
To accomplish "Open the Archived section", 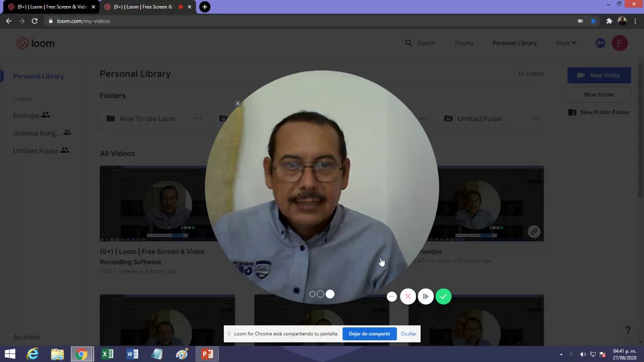I will coord(26,337).
